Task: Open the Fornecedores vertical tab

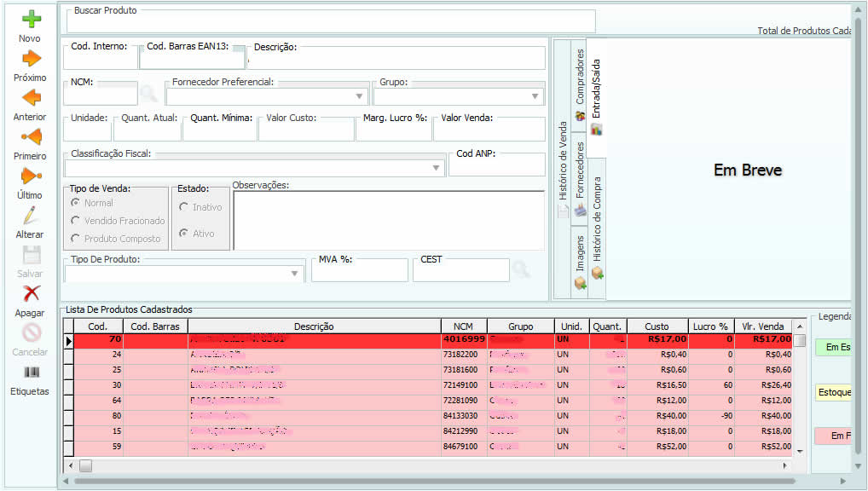Action: [x=581, y=170]
